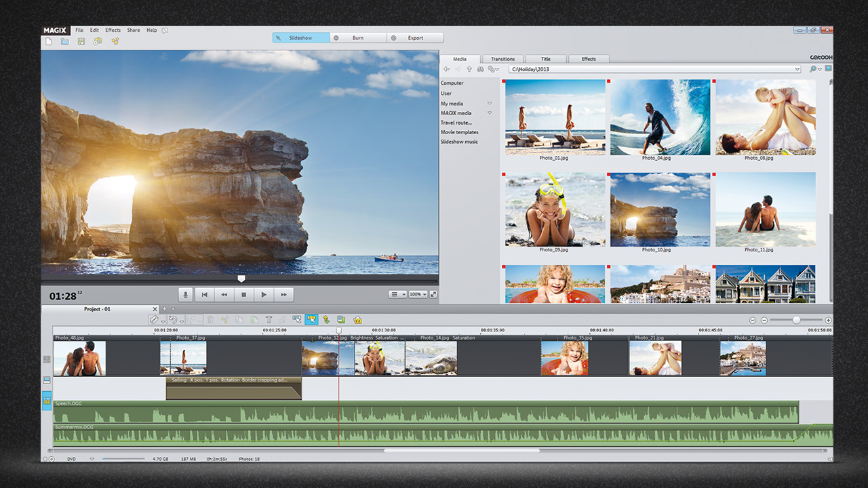
Task: Click the up-folder arrow in media browser
Action: [x=469, y=69]
